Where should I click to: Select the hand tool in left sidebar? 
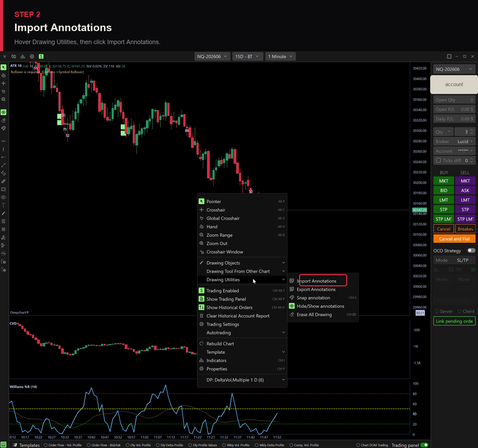(3, 75)
